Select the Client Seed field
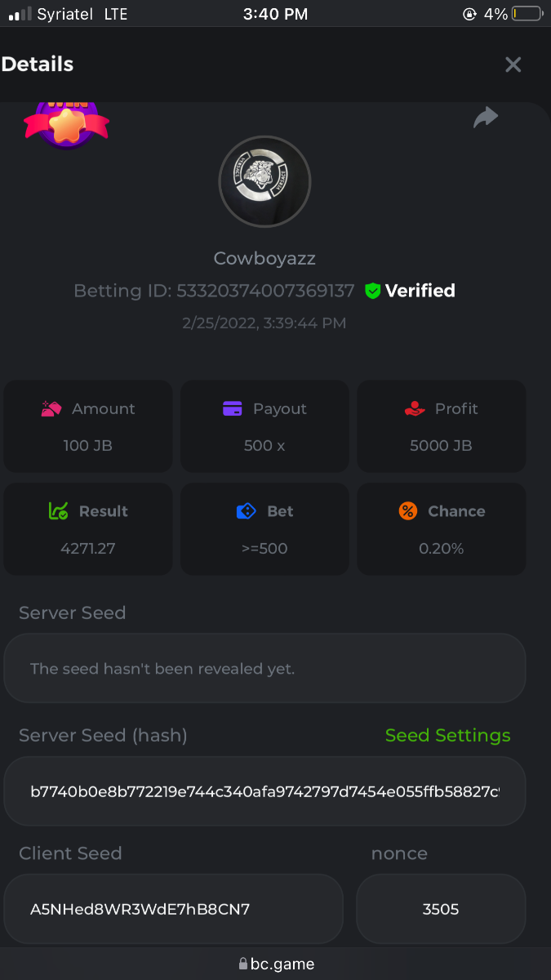Image resolution: width=551 pixels, height=980 pixels. [173, 909]
